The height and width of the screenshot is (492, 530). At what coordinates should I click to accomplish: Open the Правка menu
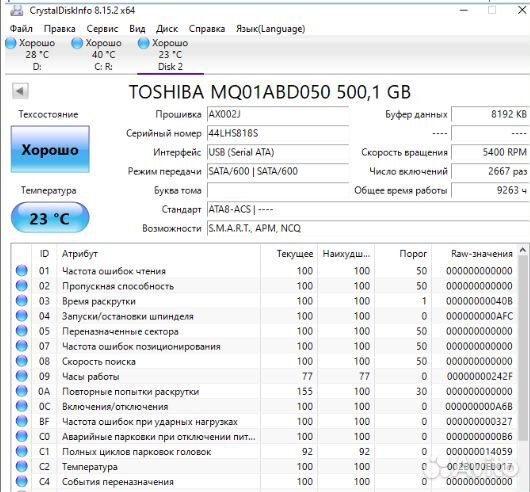pyautogui.click(x=59, y=29)
